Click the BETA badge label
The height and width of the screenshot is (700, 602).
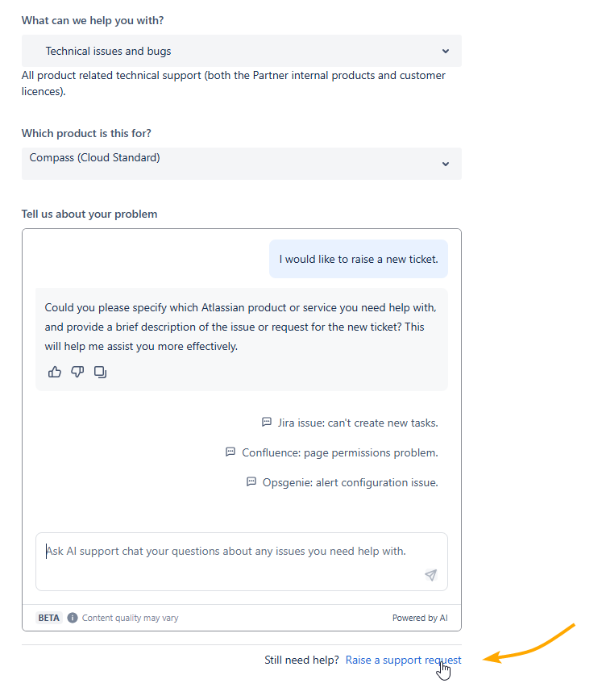(49, 618)
